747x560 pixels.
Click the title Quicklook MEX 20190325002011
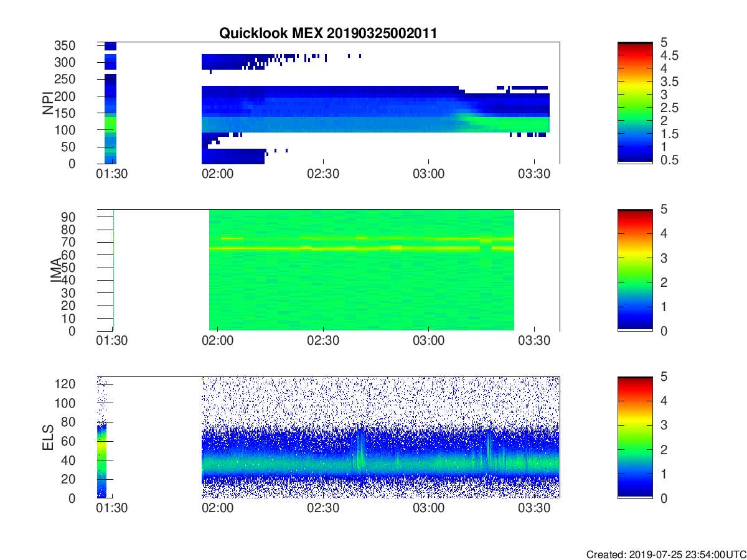click(x=327, y=34)
